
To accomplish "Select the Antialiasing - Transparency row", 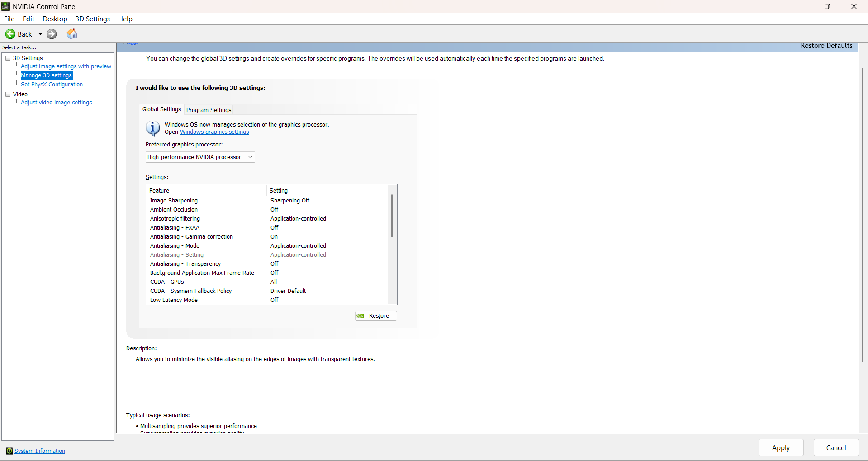I will click(267, 264).
